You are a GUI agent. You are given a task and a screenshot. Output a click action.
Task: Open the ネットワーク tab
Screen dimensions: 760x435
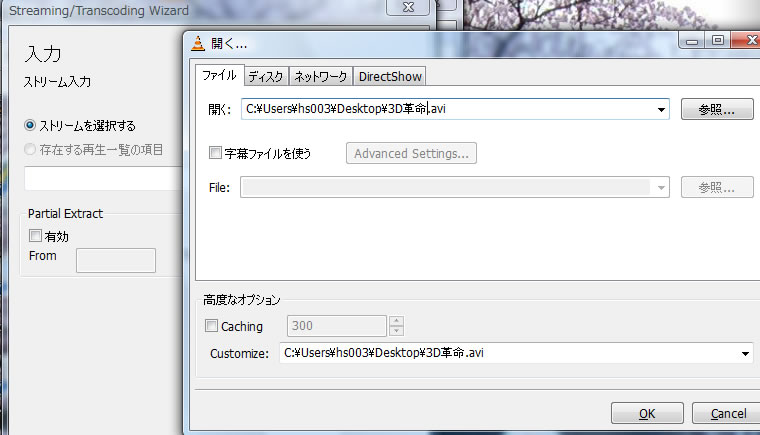click(320, 77)
